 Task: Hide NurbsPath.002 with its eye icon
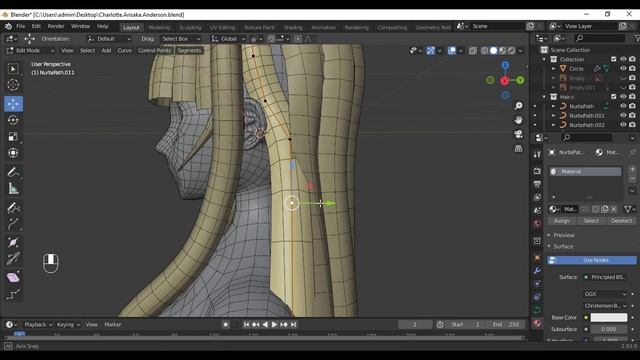[x=623, y=125]
